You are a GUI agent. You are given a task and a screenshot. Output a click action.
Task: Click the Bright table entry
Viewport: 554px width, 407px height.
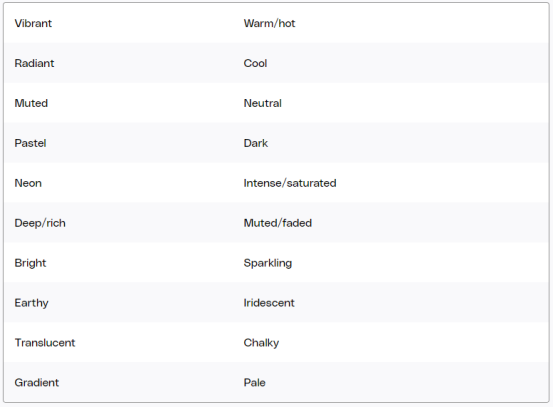pyautogui.click(x=30, y=263)
